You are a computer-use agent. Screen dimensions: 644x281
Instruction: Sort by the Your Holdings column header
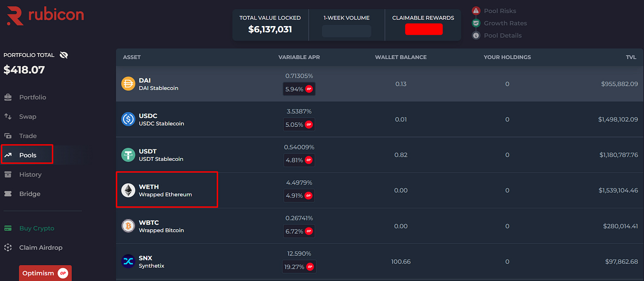tap(507, 57)
